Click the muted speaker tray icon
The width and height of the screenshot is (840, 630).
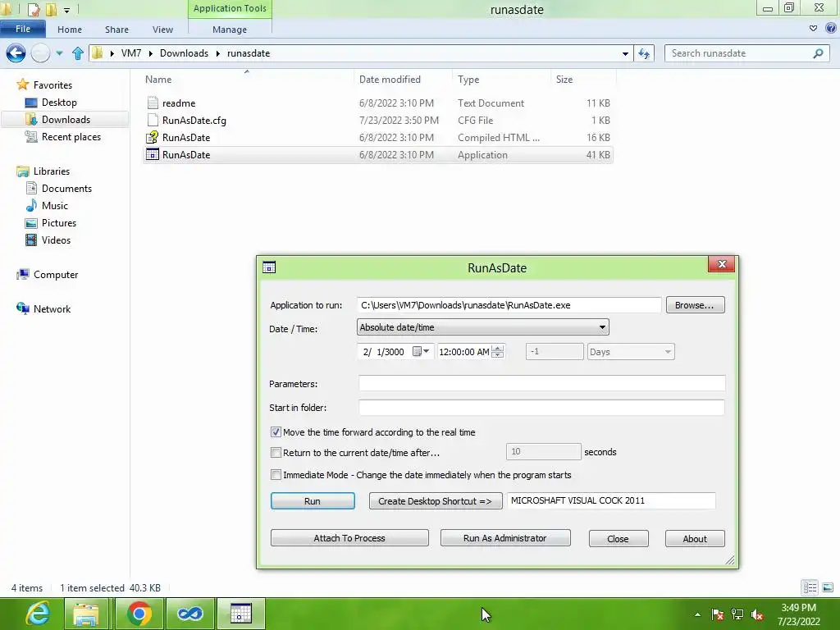757,614
